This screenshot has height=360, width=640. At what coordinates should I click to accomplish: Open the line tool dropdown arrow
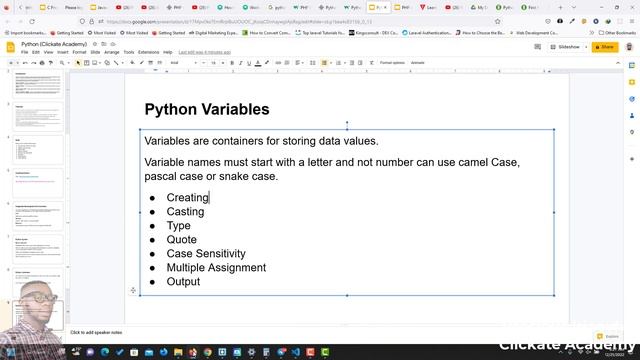[122, 63]
